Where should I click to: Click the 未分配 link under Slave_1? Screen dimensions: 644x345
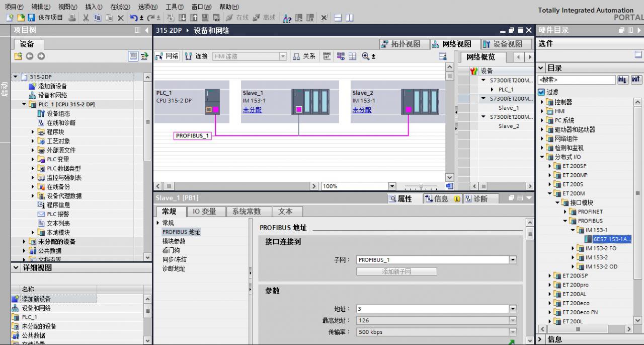pos(252,110)
